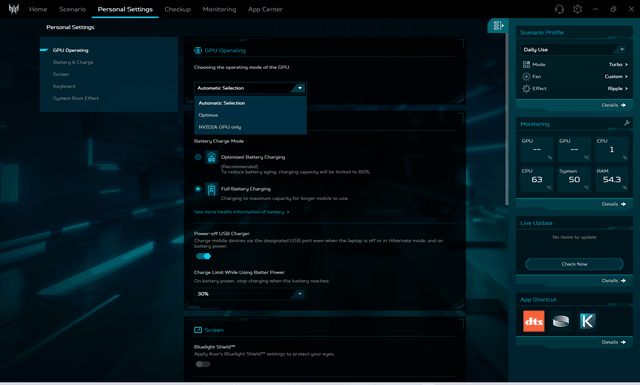Click the CPU temperature 63 tile
Viewport: 640px width, 385px height.
(x=537, y=179)
